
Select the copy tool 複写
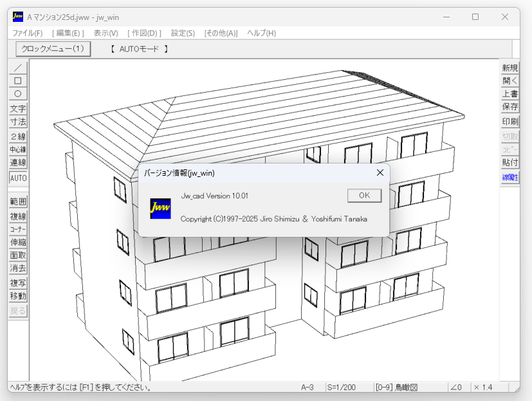[x=17, y=283]
